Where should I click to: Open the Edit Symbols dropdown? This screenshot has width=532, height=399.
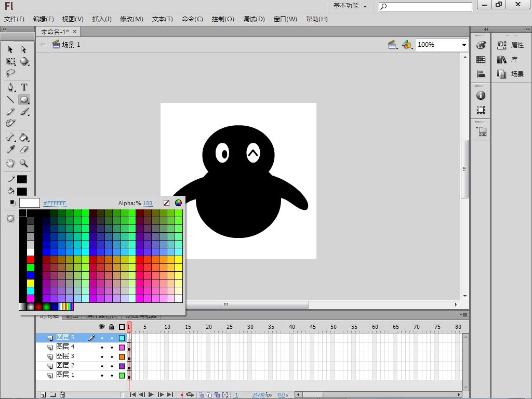pyautogui.click(x=407, y=45)
